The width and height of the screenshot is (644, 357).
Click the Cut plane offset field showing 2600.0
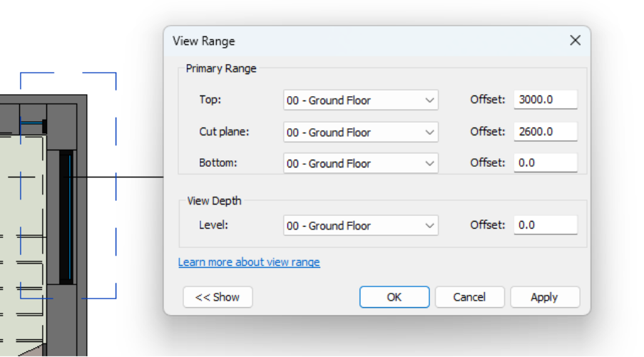pos(546,132)
